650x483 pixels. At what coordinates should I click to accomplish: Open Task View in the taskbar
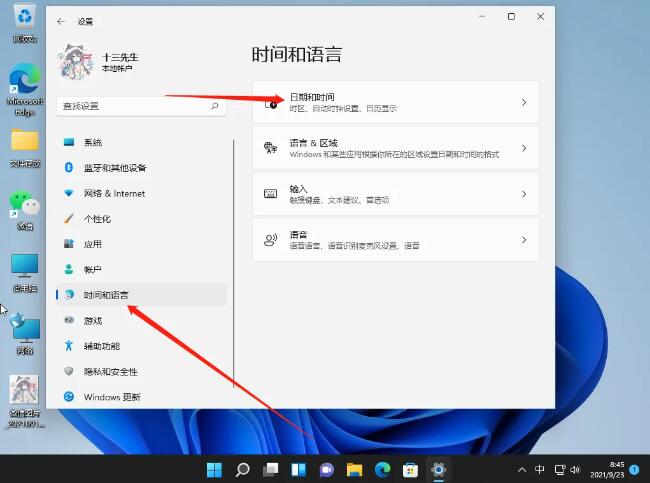coord(271,470)
